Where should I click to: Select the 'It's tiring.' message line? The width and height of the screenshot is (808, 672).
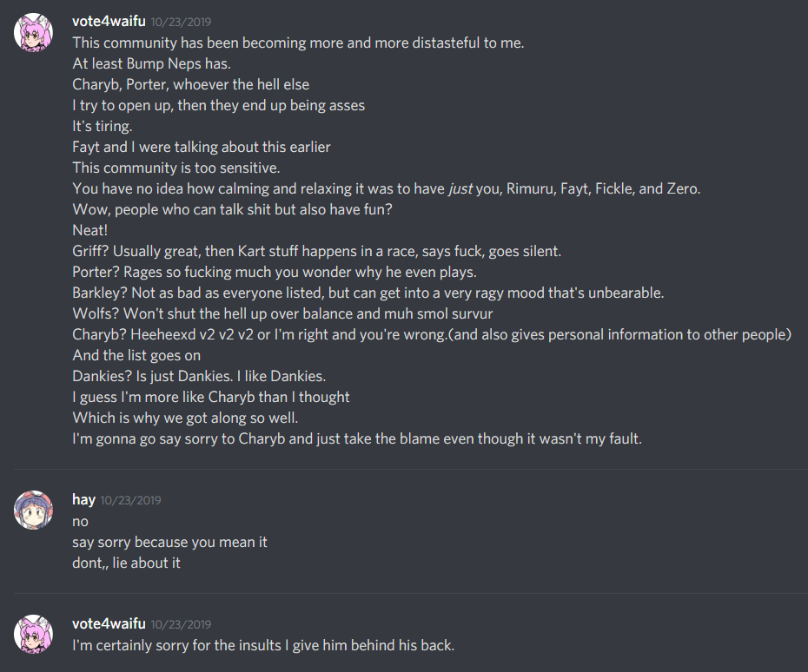point(103,126)
